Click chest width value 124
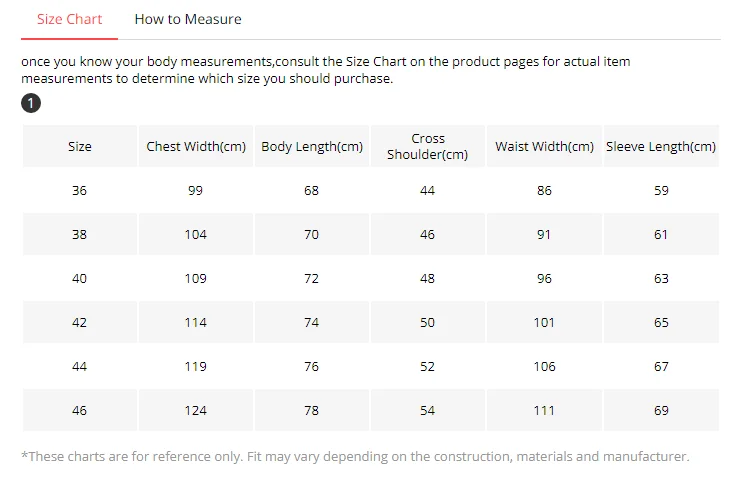732x504 pixels. tap(196, 410)
